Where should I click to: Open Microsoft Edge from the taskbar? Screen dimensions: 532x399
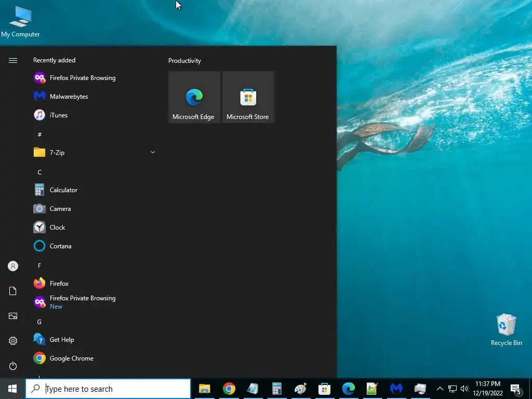click(349, 389)
